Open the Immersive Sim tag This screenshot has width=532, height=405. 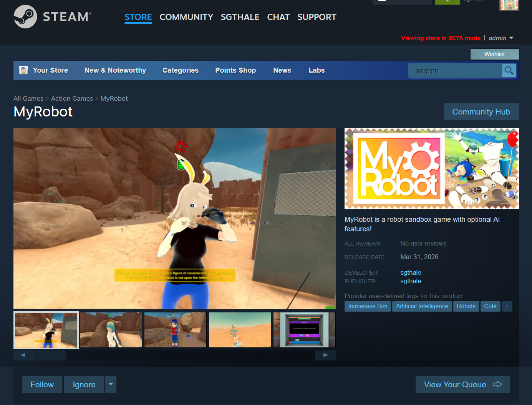tap(368, 306)
